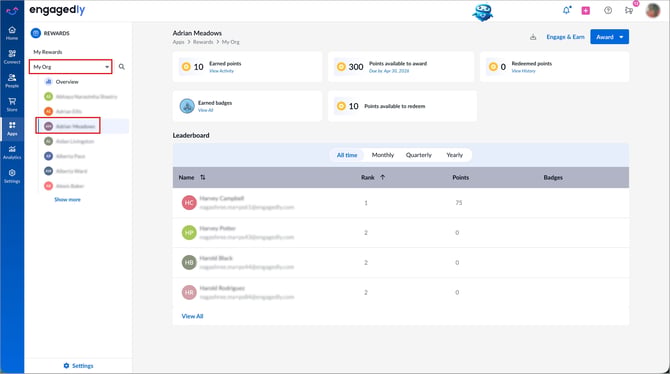Screen dimensions: 670x374
Task: Click Rewards in the breadcrumb
Action: coord(203,42)
